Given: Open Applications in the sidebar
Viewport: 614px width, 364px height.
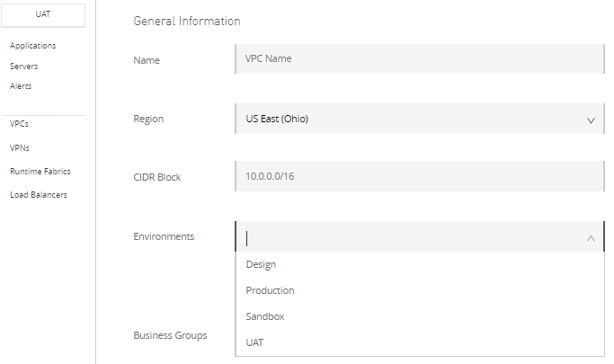Looking at the screenshot, I should (x=33, y=45).
